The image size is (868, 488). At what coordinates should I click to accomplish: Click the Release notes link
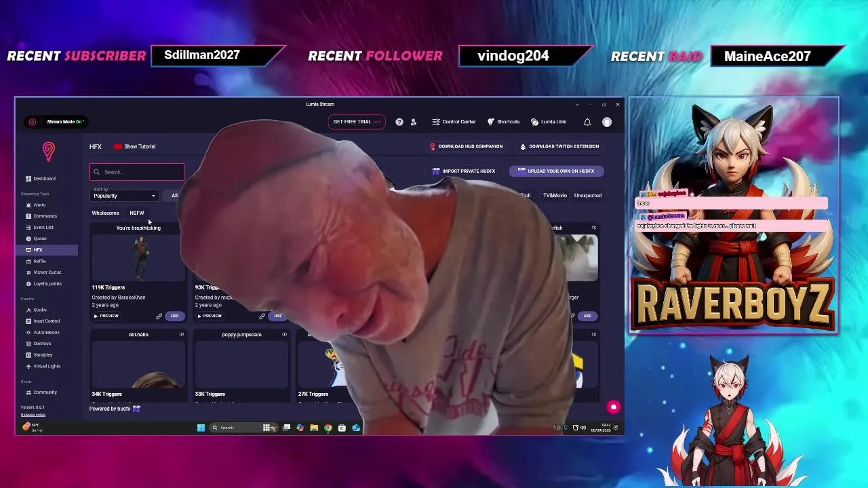[33, 415]
